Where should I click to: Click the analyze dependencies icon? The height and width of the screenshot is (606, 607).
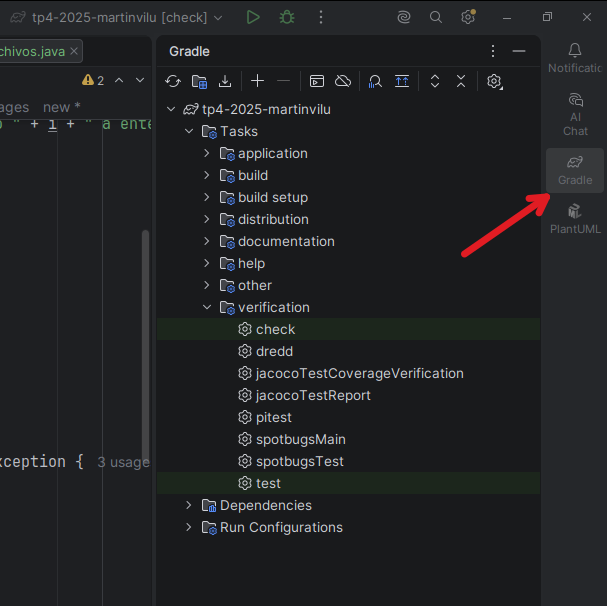tap(375, 81)
